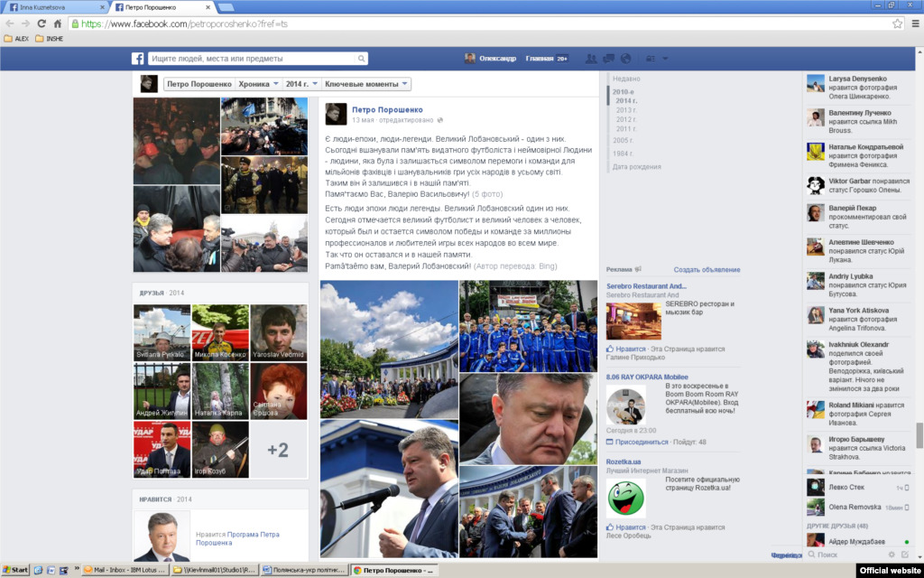Open the notifications globe icon

625,59
